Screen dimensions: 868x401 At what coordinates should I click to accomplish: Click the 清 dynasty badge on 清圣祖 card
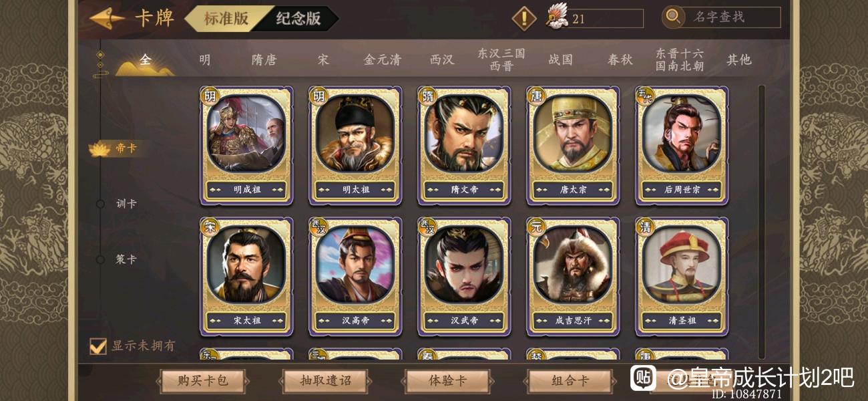[x=646, y=227]
